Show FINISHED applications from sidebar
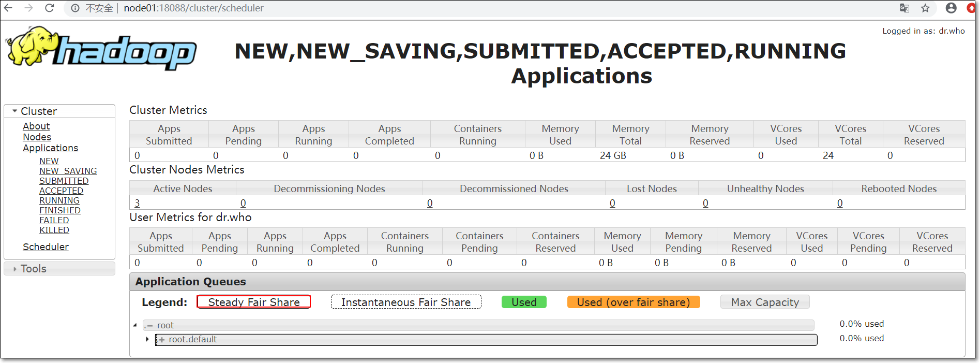 [60, 210]
